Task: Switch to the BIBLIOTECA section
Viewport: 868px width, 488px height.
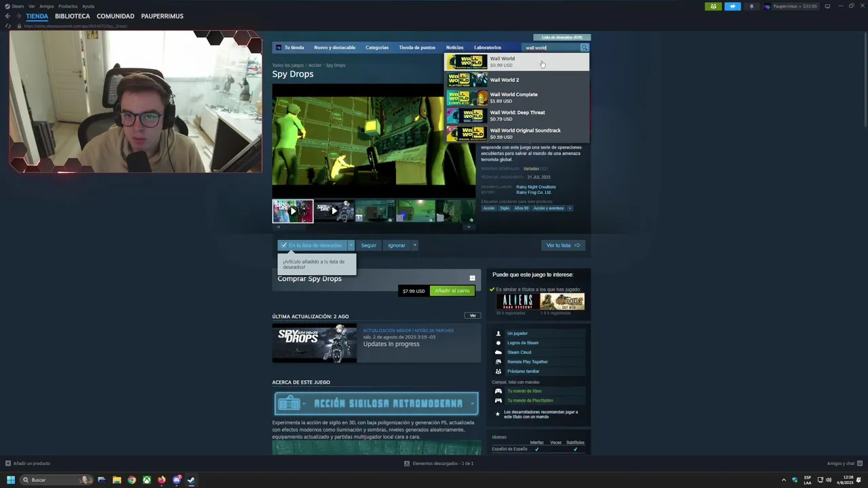Action: [73, 16]
